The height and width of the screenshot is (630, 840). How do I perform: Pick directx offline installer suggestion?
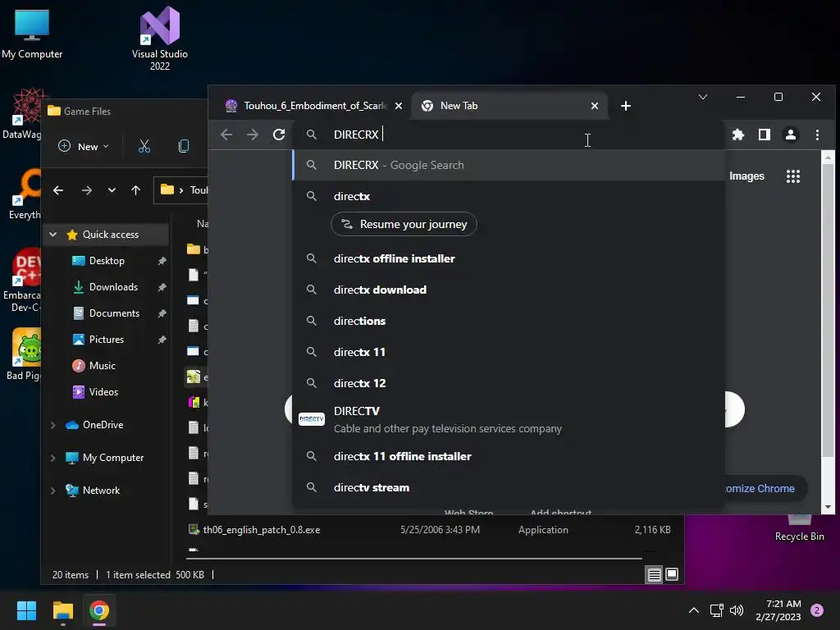pos(509,258)
